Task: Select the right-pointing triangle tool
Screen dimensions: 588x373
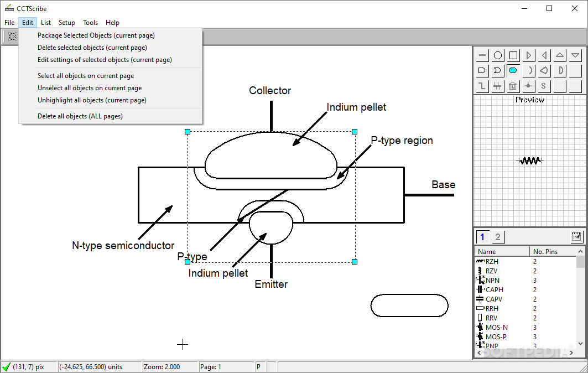Action: 529,55
